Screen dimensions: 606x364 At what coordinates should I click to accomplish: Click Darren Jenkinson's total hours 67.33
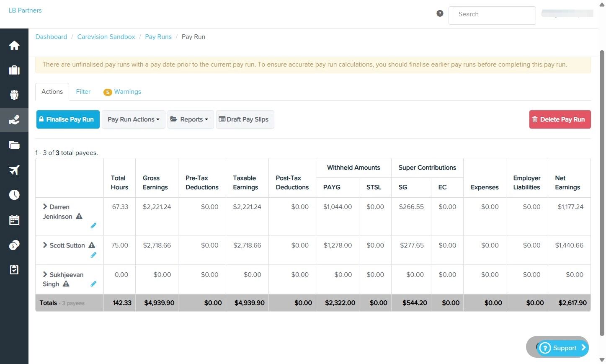(120, 207)
